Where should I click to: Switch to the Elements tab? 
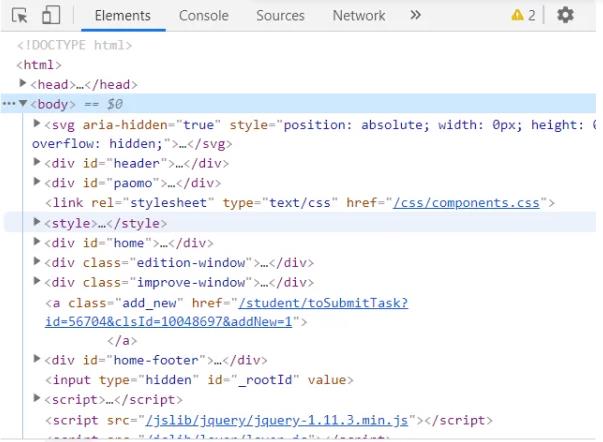click(x=123, y=16)
